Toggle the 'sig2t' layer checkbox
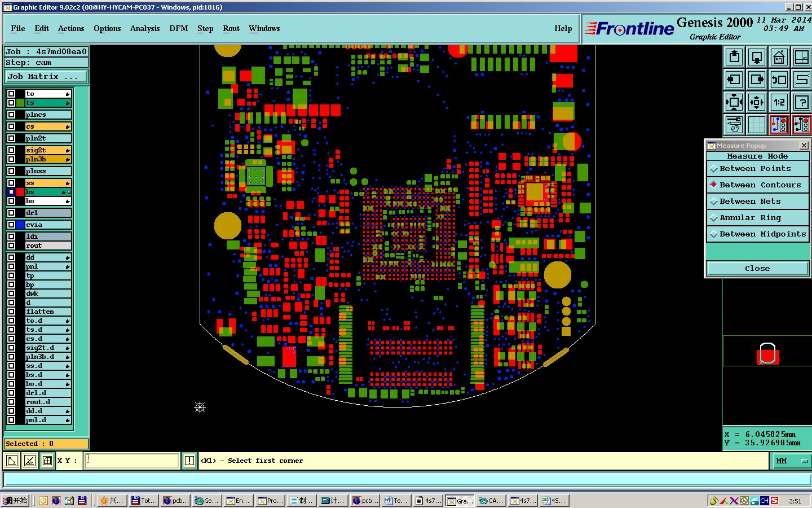This screenshot has width=812, height=508. (11, 150)
